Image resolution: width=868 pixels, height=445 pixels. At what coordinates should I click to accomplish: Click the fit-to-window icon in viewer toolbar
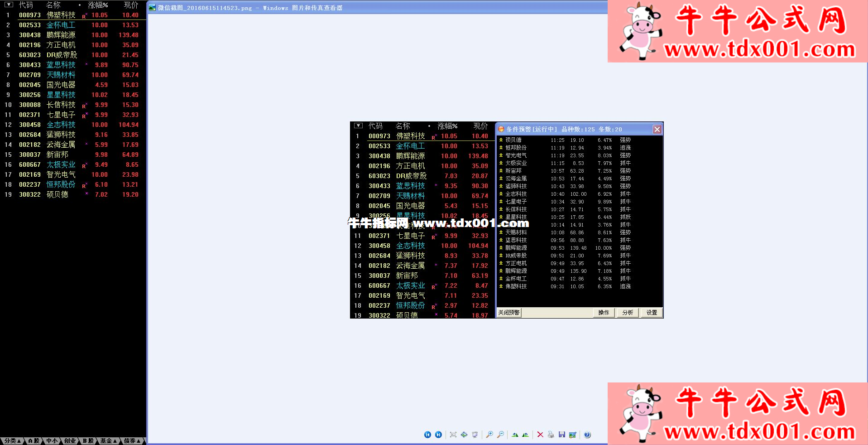click(453, 435)
